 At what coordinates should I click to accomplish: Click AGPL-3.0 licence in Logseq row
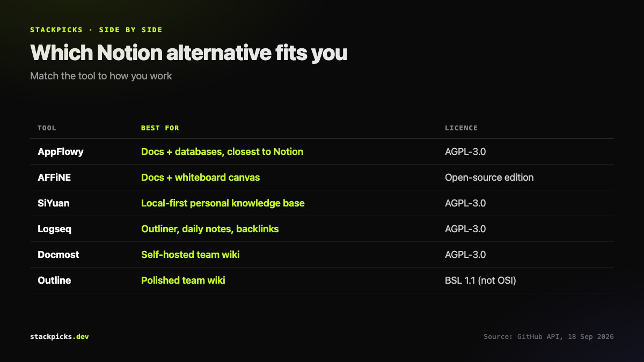(465, 229)
